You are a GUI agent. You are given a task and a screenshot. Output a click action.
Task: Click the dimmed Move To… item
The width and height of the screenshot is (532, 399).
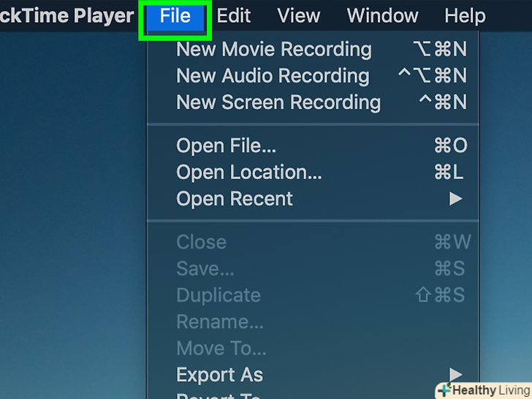point(313,349)
